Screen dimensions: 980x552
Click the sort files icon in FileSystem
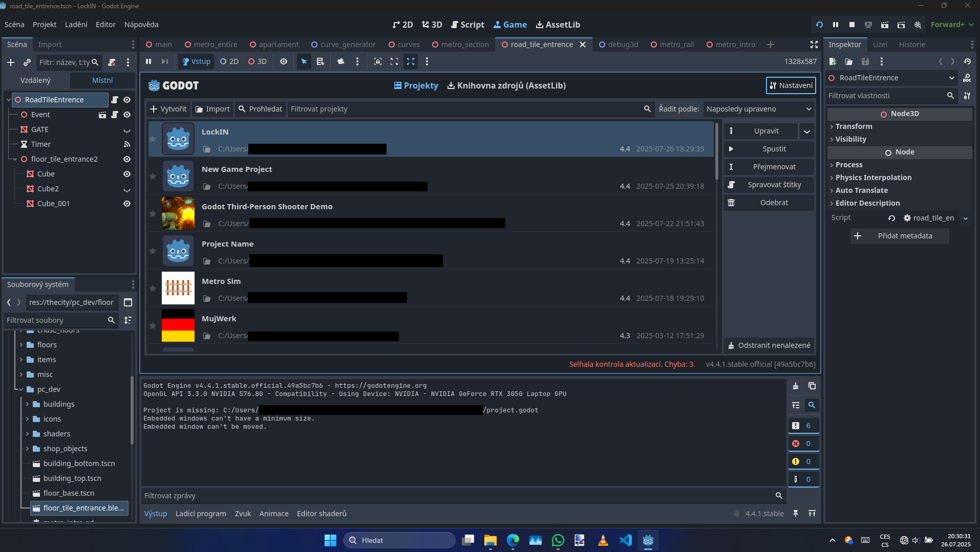point(128,320)
